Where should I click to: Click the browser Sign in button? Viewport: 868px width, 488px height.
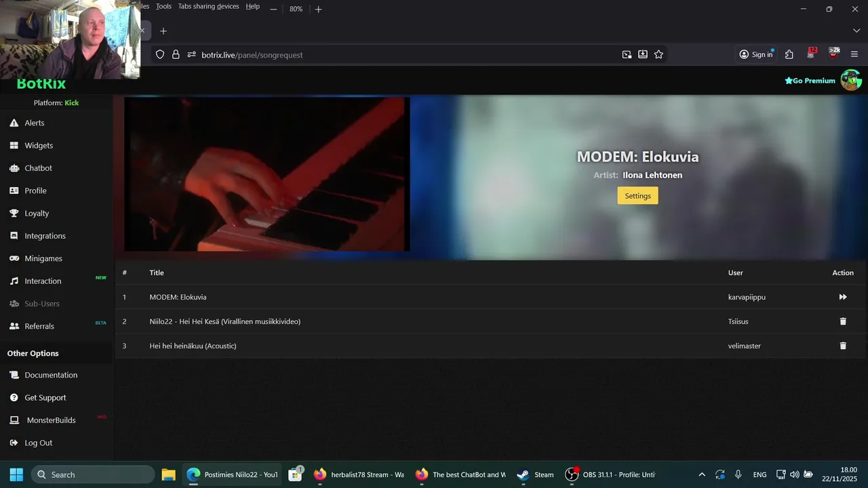click(757, 54)
